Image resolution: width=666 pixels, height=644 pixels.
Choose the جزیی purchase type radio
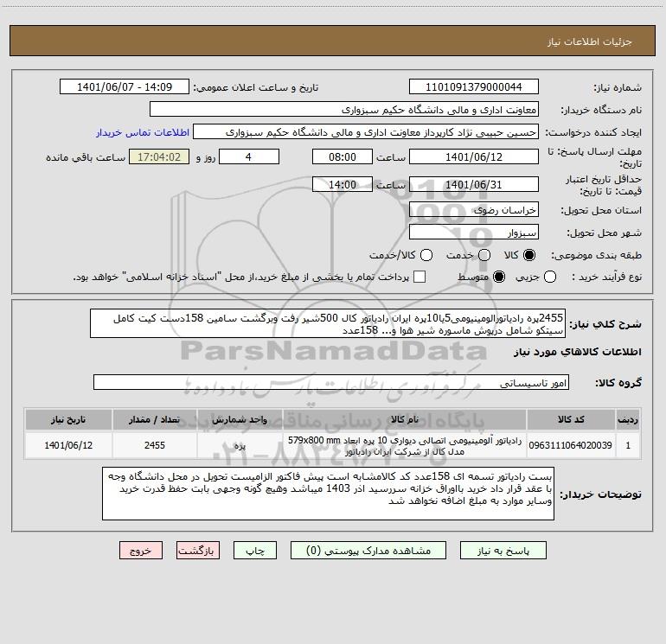coord(550,277)
